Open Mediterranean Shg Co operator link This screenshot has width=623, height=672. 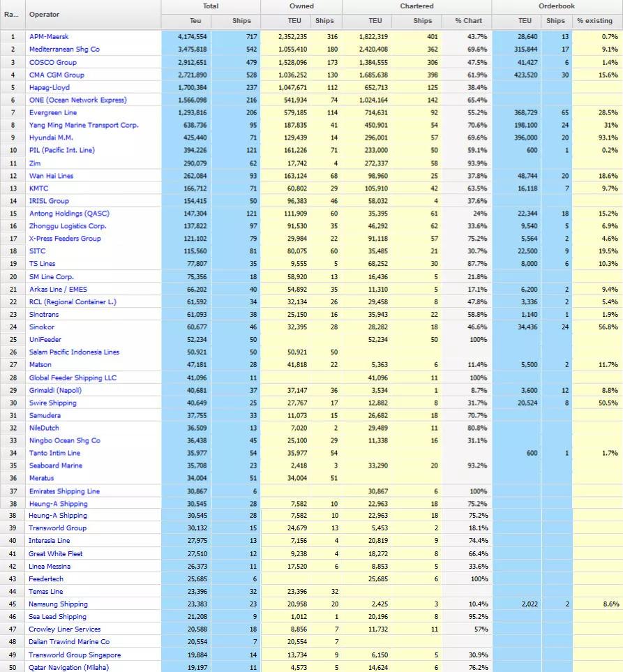(64, 50)
